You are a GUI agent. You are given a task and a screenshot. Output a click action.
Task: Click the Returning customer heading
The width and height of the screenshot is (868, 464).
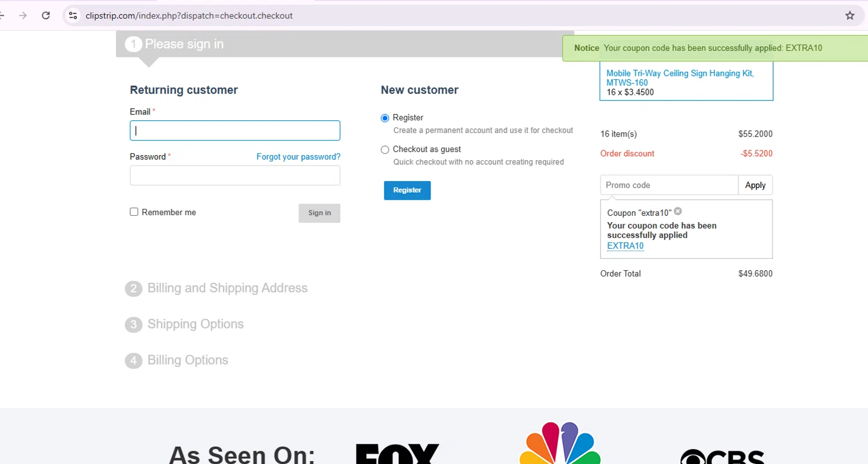click(184, 90)
